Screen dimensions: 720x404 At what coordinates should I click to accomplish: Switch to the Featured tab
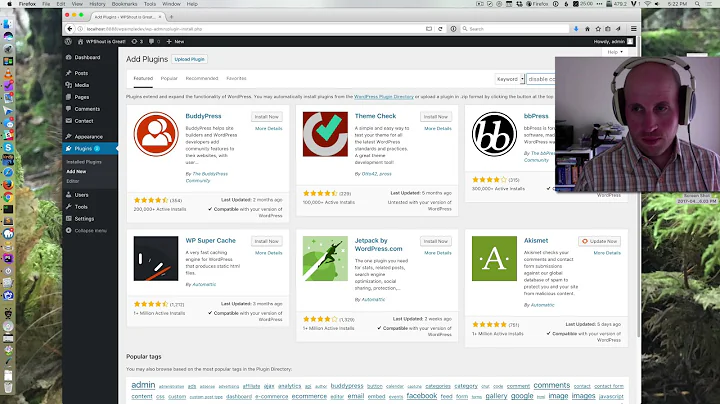point(143,79)
